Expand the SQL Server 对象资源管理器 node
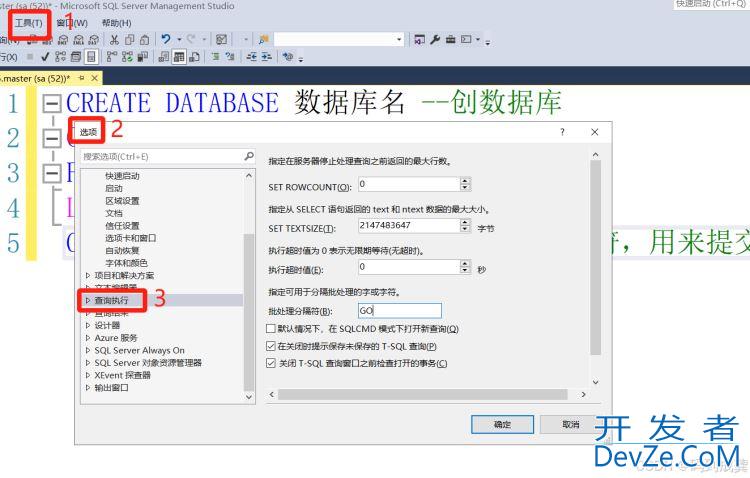750x478 pixels. [88, 363]
